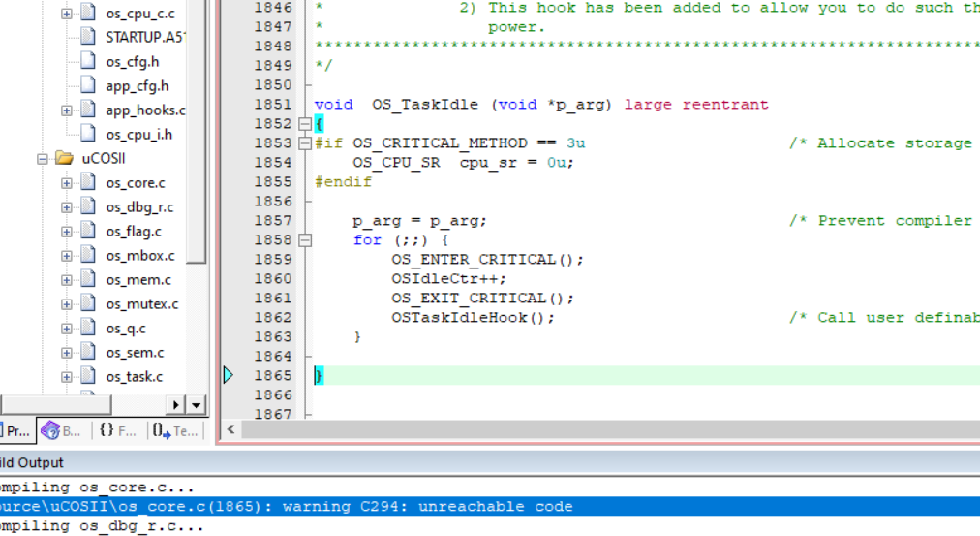
Task: Click the os_cfg.h file icon
Action: pyautogui.click(x=88, y=61)
